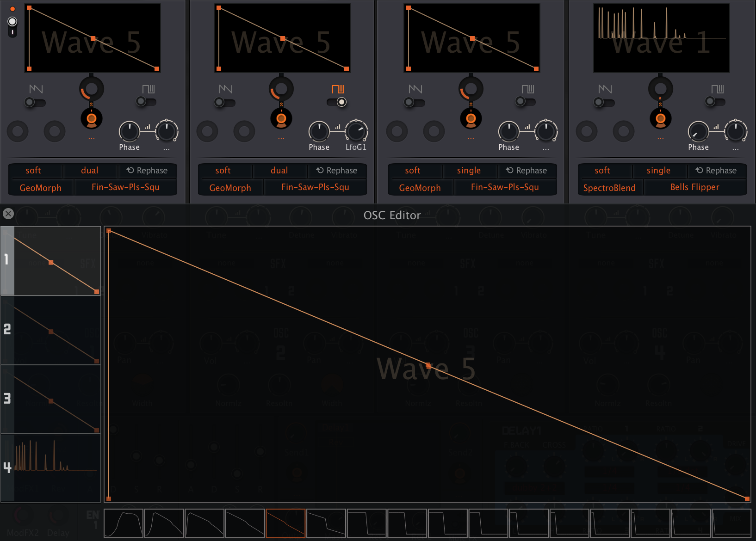Open the 'single' dropdown on oscillator 4

point(659,171)
